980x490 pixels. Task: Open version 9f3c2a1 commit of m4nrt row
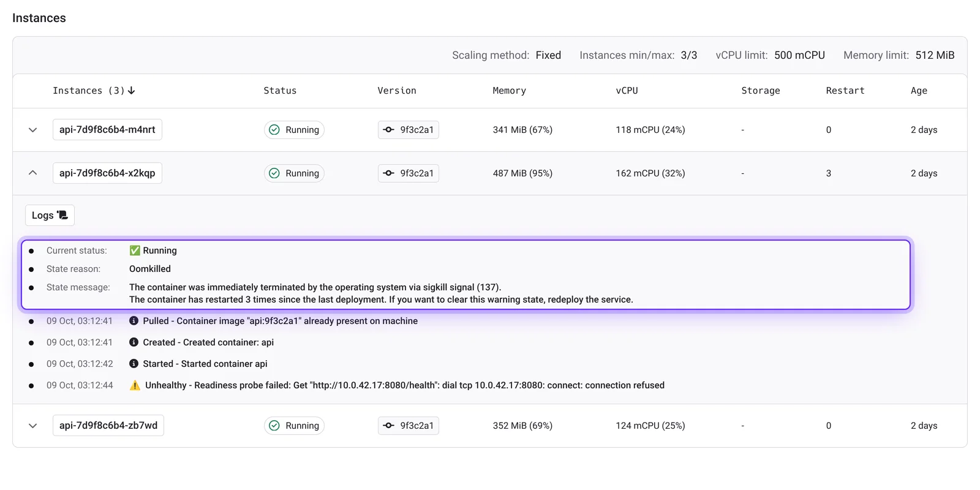click(x=409, y=130)
